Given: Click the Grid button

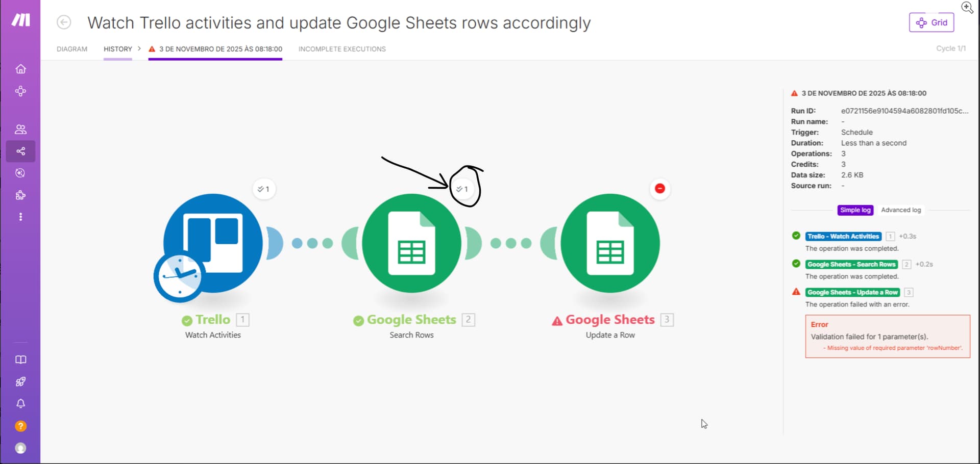Looking at the screenshot, I should 931,22.
